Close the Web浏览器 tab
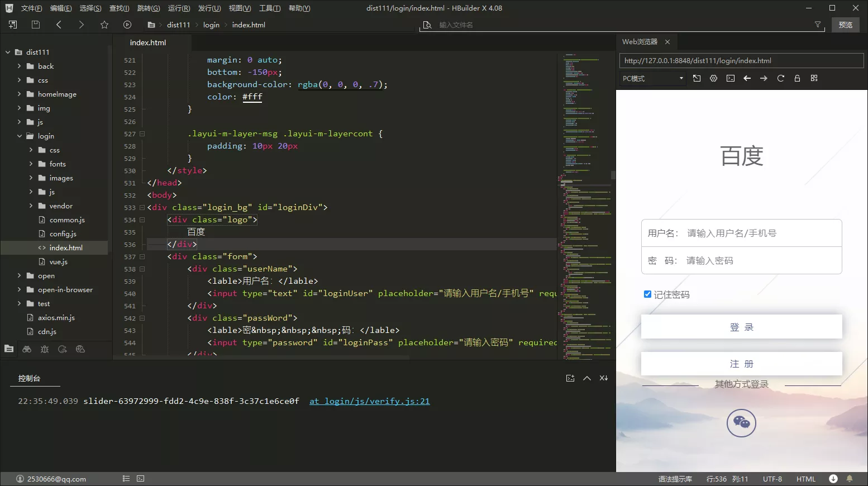Screen dimensions: 868x486 [667, 42]
